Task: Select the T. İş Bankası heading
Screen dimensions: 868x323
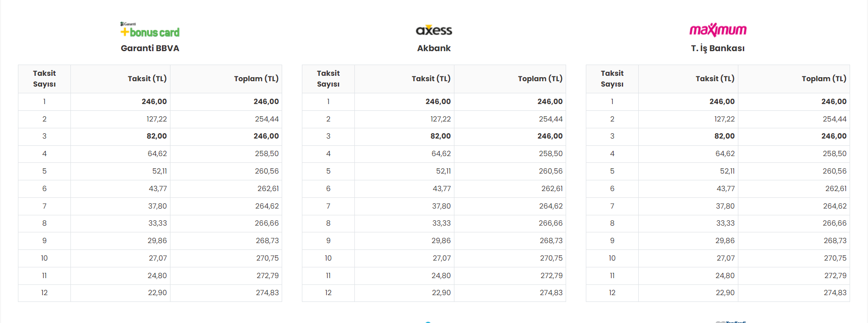Action: click(x=718, y=48)
